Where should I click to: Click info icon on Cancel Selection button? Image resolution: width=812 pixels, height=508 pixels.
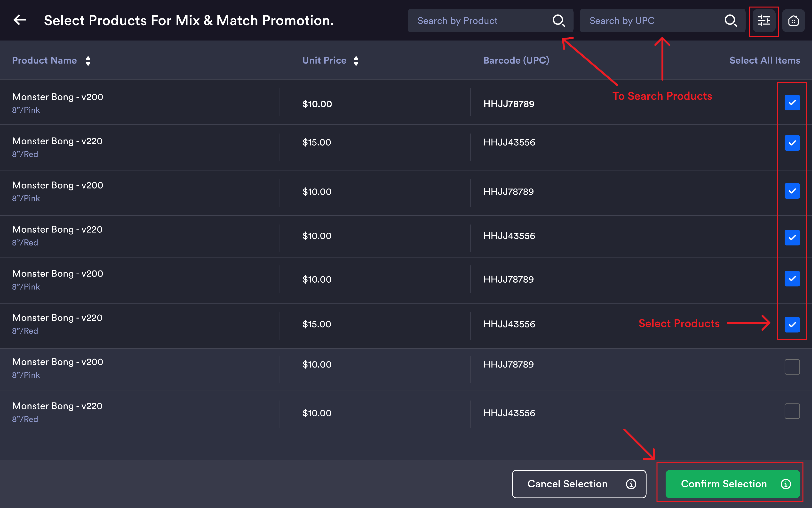pos(631,484)
